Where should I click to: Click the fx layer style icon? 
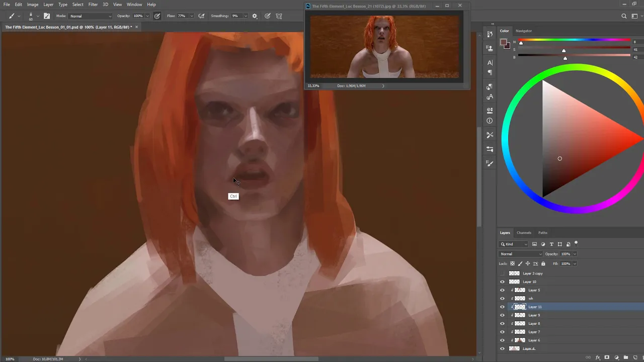[x=598, y=357]
